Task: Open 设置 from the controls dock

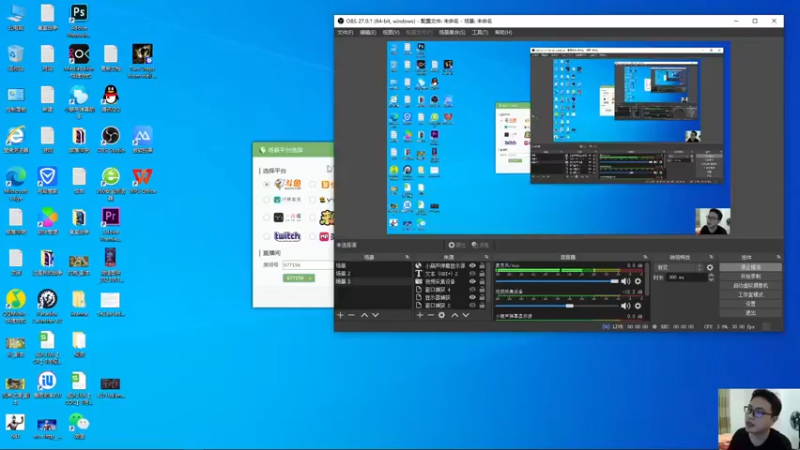Action: pos(750,304)
